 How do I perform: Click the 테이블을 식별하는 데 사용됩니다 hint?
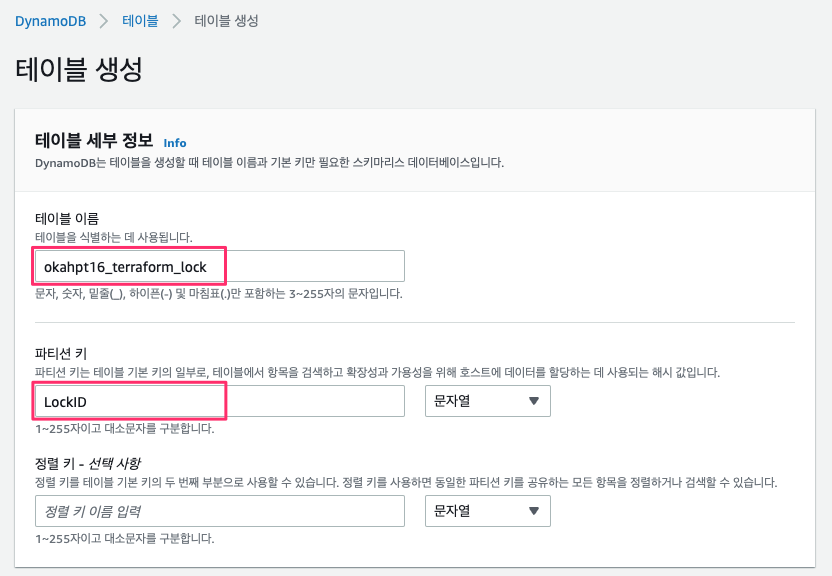[114, 237]
